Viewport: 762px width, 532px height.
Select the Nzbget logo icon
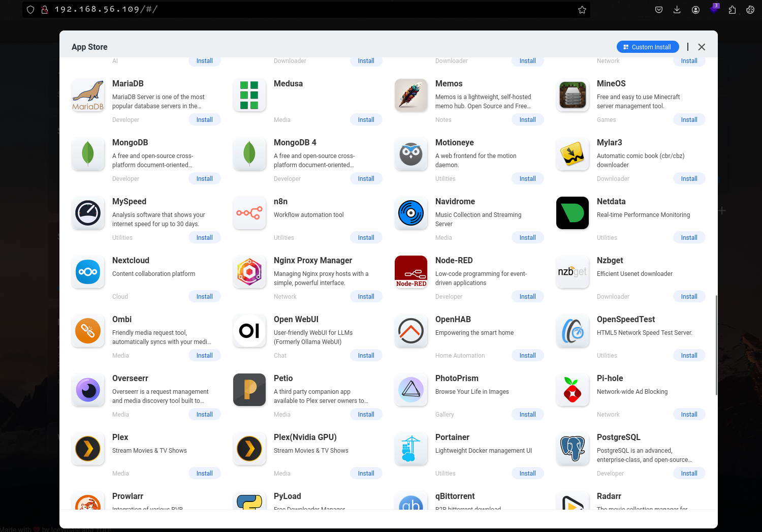[573, 272]
